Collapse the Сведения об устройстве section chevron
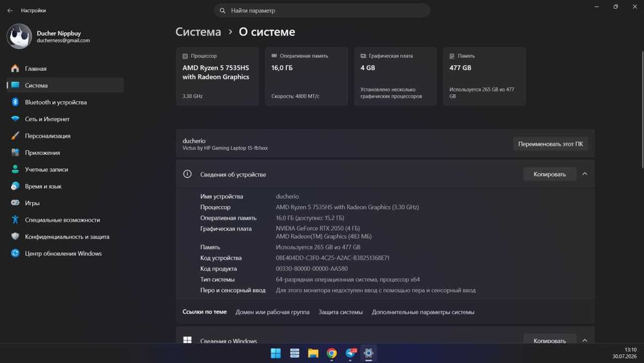The image size is (644, 363). click(x=585, y=174)
